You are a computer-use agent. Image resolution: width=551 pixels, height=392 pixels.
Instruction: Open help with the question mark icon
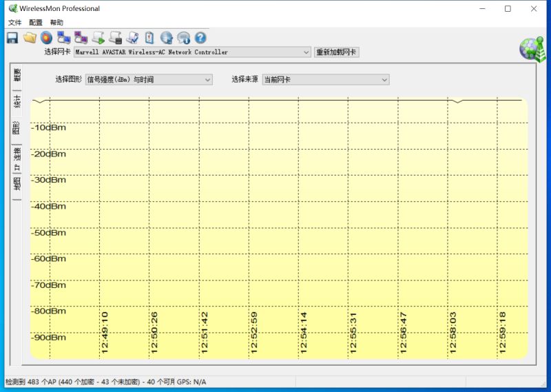[200, 38]
